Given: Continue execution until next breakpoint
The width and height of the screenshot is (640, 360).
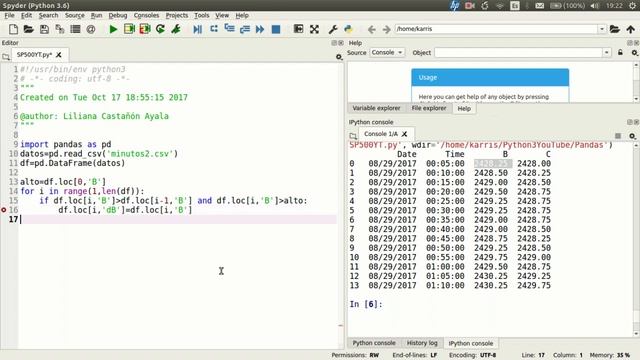Looking at the screenshot, I should (x=260, y=29).
